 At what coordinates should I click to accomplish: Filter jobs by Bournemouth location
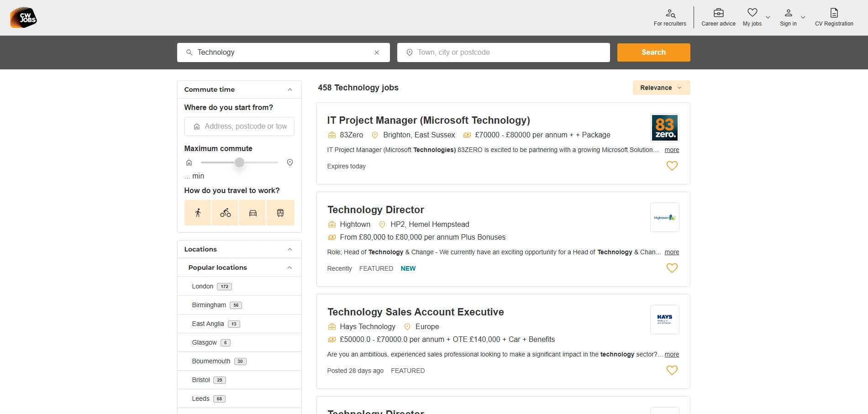[x=239, y=361]
